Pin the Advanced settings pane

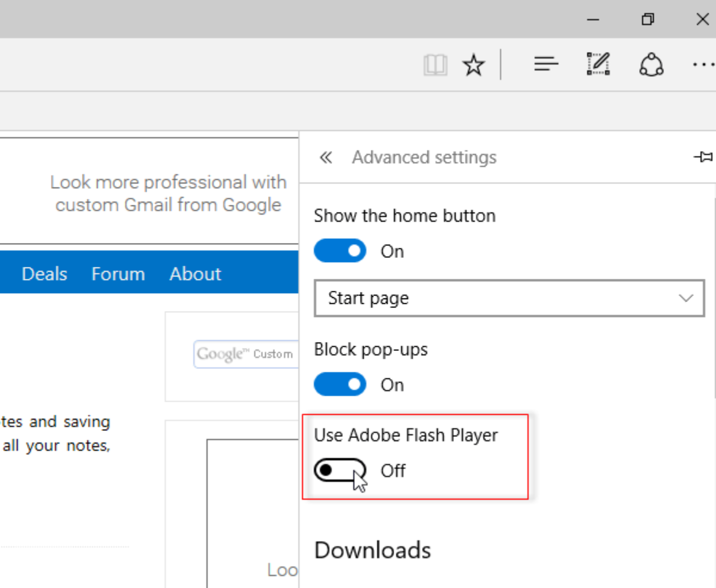click(x=702, y=157)
